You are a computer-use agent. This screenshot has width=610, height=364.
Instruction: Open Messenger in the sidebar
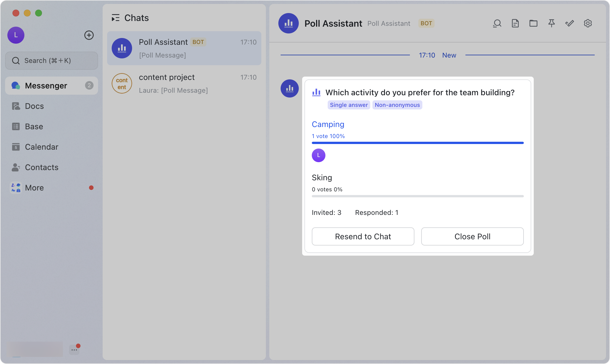[x=52, y=86]
